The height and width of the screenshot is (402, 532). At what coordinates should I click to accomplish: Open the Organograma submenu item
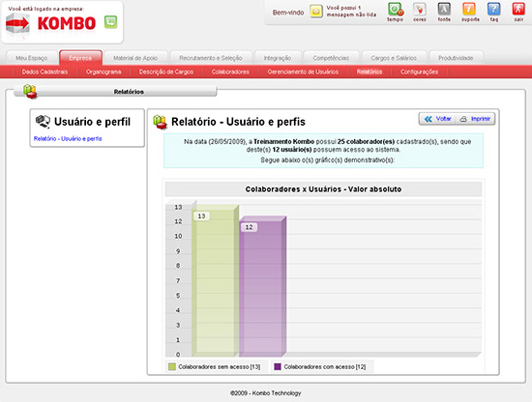(103, 72)
